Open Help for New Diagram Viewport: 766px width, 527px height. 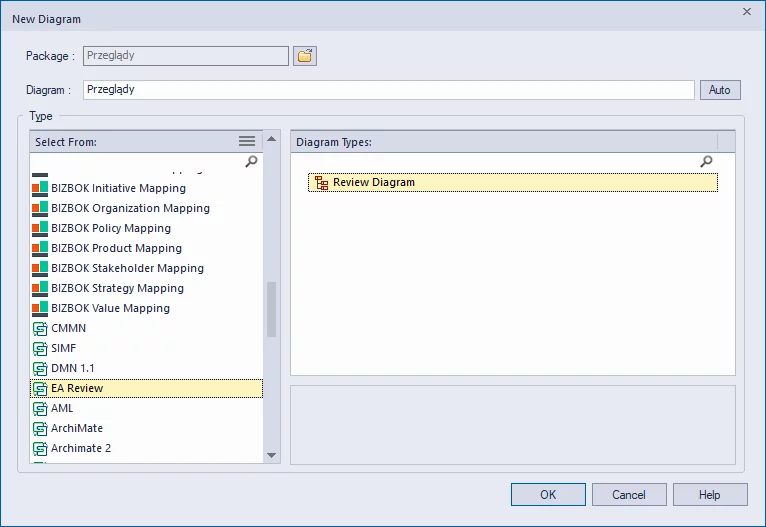[709, 495]
